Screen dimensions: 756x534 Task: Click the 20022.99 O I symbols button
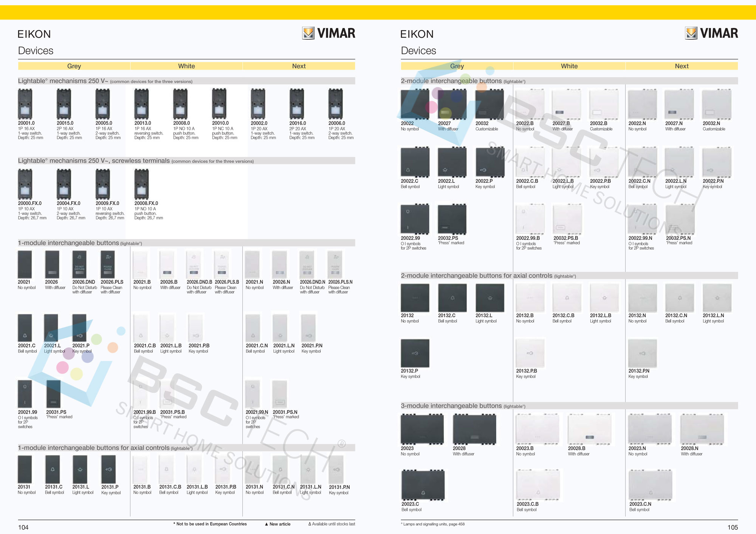click(x=415, y=219)
